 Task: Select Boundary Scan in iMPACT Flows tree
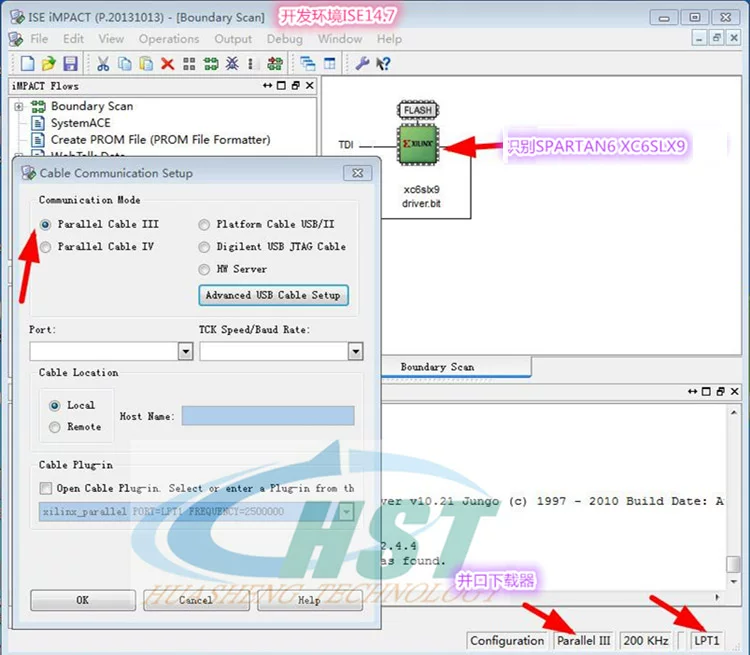(x=92, y=106)
